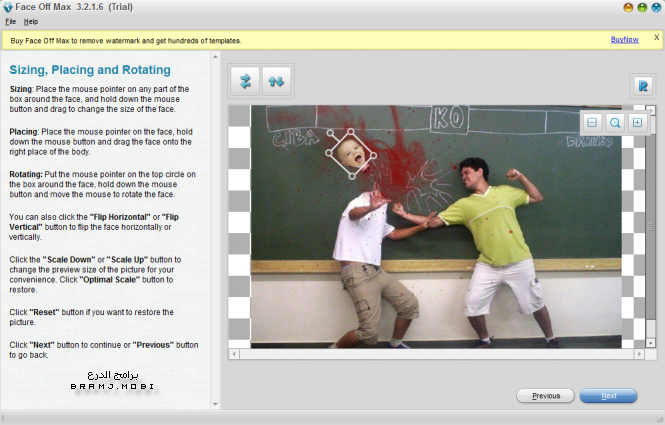Open the File menu
This screenshot has width=665, height=425.
10,21
